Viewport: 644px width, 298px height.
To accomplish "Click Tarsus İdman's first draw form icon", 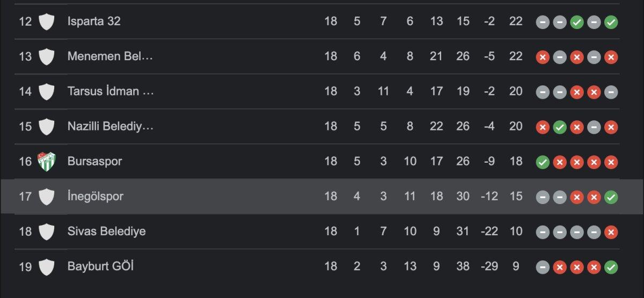I will [x=543, y=92].
